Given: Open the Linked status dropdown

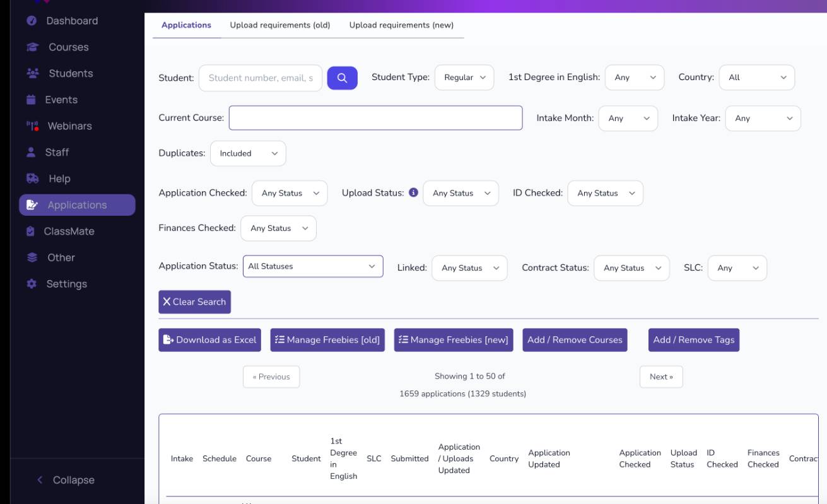Looking at the screenshot, I should pos(469,268).
